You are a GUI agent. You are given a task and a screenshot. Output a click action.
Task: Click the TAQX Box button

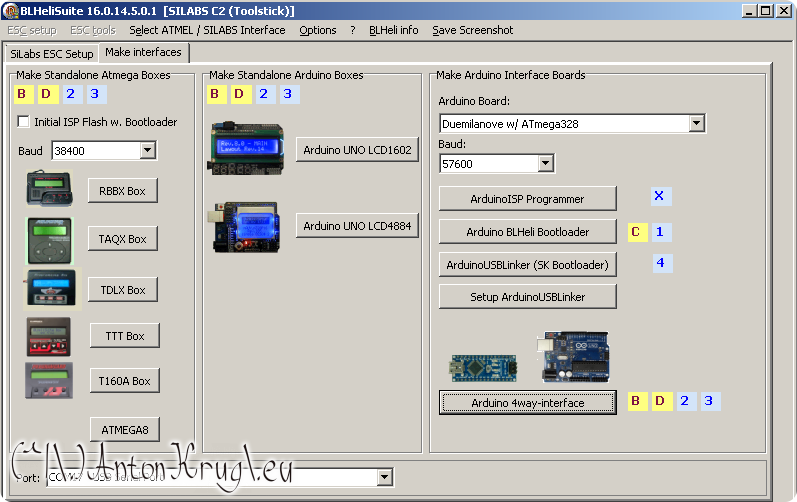coord(122,239)
